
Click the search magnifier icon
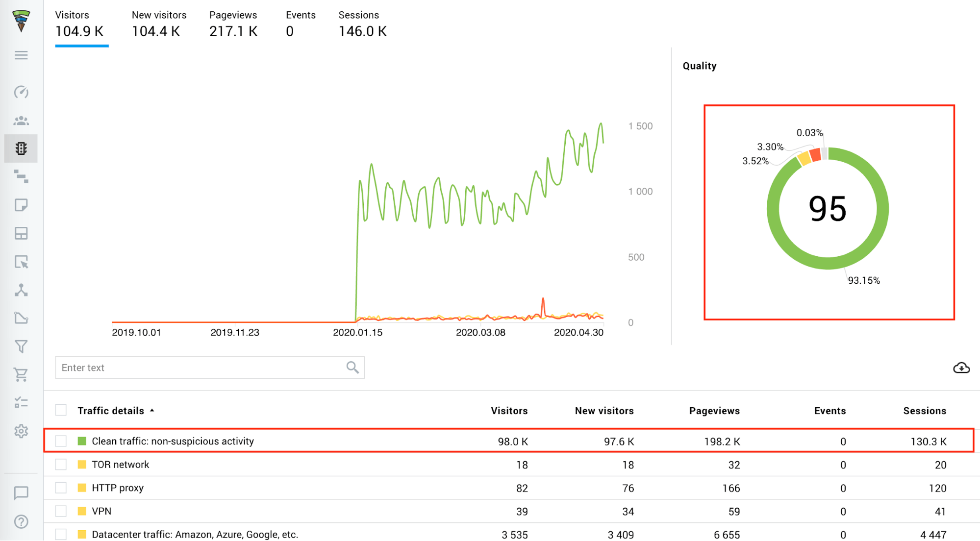(352, 367)
